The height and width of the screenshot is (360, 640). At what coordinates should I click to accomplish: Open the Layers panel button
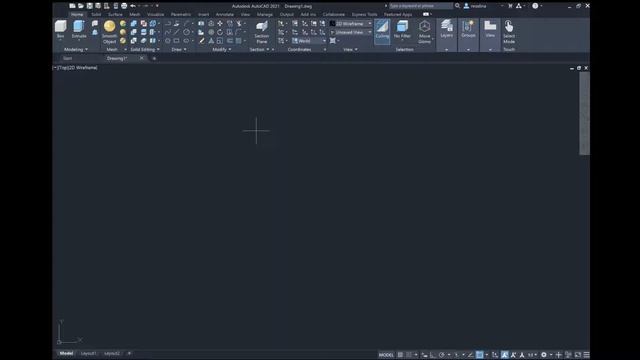tap(447, 29)
